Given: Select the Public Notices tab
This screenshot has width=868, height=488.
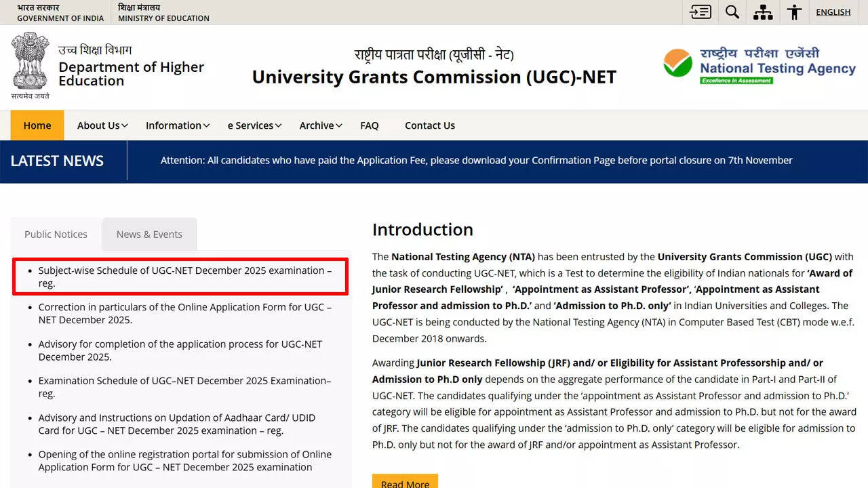Looking at the screenshot, I should pyautogui.click(x=56, y=235).
